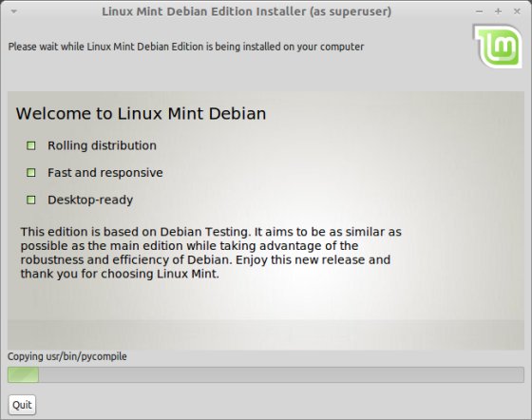Click the Quit button
Viewport: 532px width, 420px height.
click(22, 405)
